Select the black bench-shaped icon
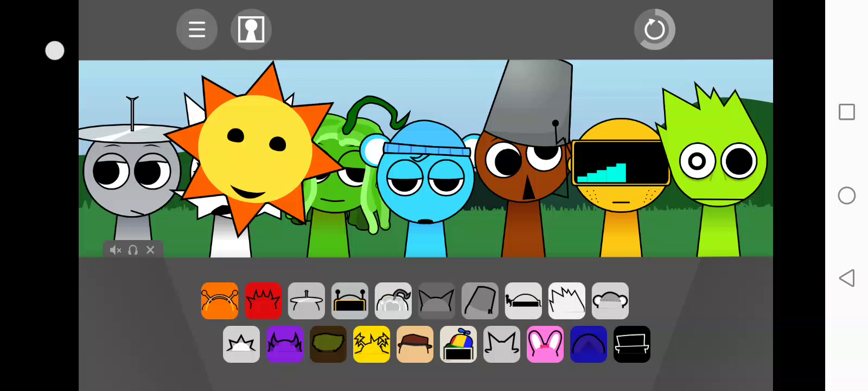The image size is (868, 391). click(632, 344)
